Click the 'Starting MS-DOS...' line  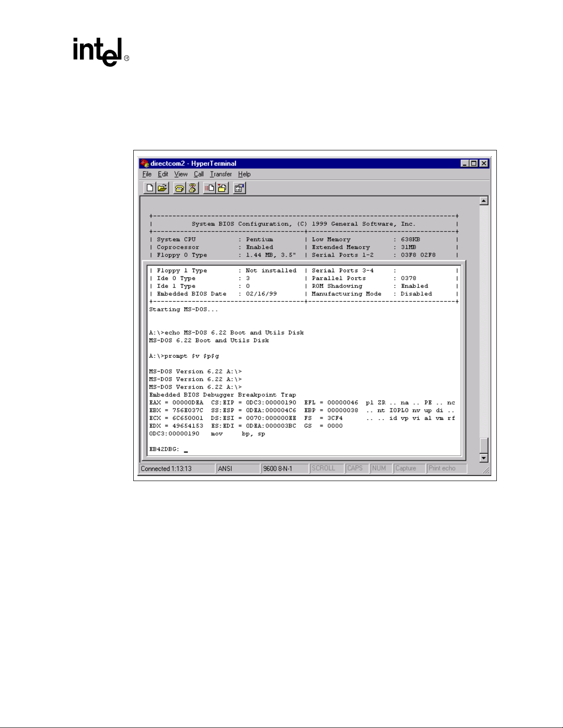pos(183,310)
